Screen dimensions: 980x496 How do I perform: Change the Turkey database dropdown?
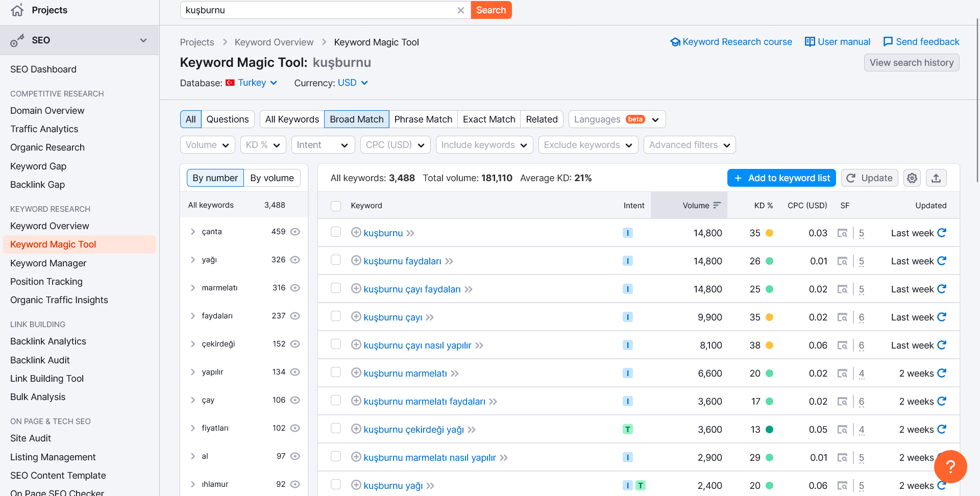tap(252, 83)
